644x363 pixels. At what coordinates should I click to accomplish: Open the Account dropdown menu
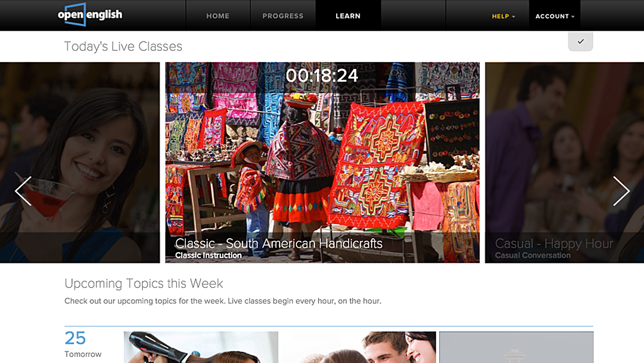(554, 16)
